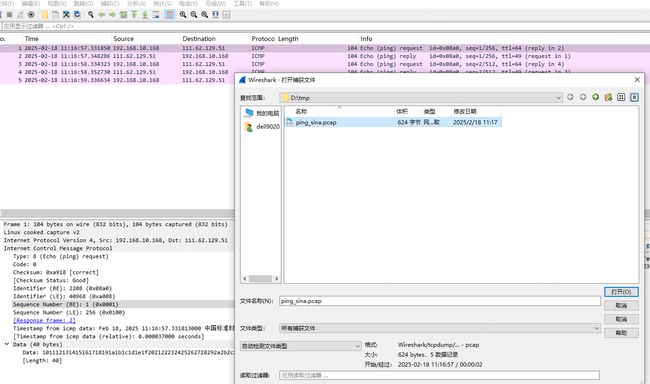Reset text to normal size icon
The image size is (650, 384).
204,15
